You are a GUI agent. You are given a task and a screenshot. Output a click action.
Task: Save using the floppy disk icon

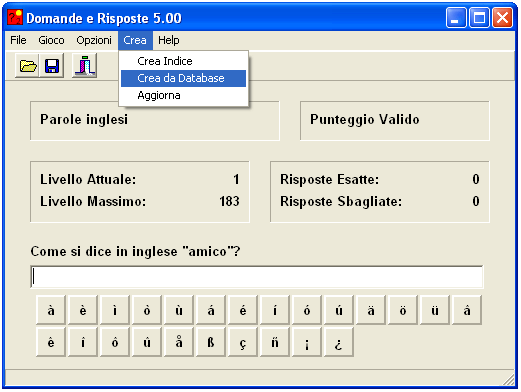[52, 66]
